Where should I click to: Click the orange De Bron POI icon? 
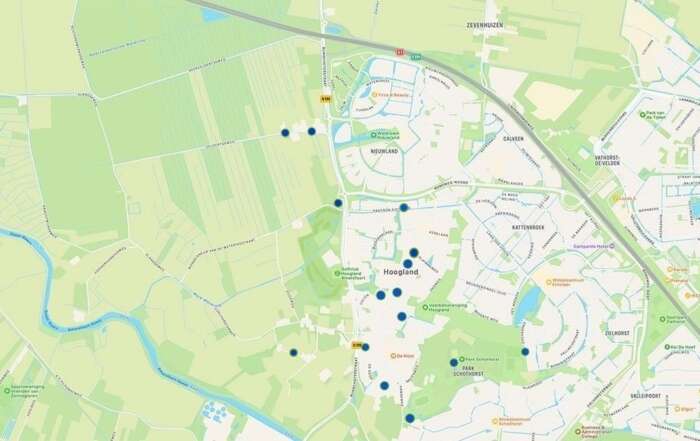point(393,356)
